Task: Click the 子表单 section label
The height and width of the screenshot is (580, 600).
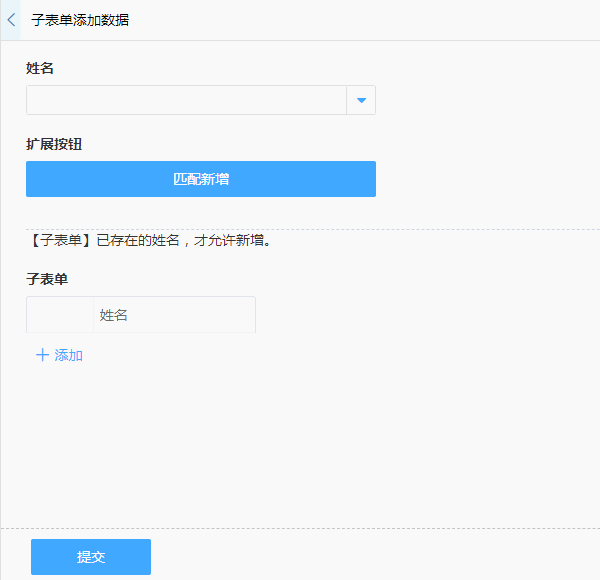Action: pyautogui.click(x=47, y=279)
